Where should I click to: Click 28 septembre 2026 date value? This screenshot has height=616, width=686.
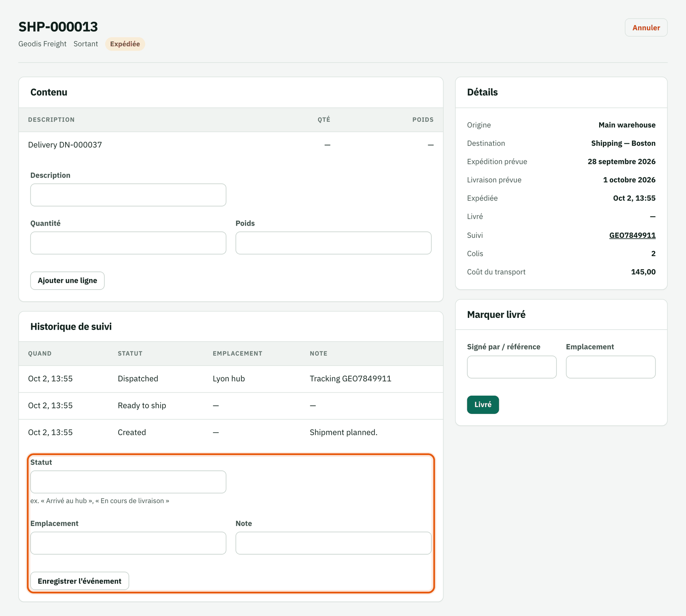tap(622, 162)
